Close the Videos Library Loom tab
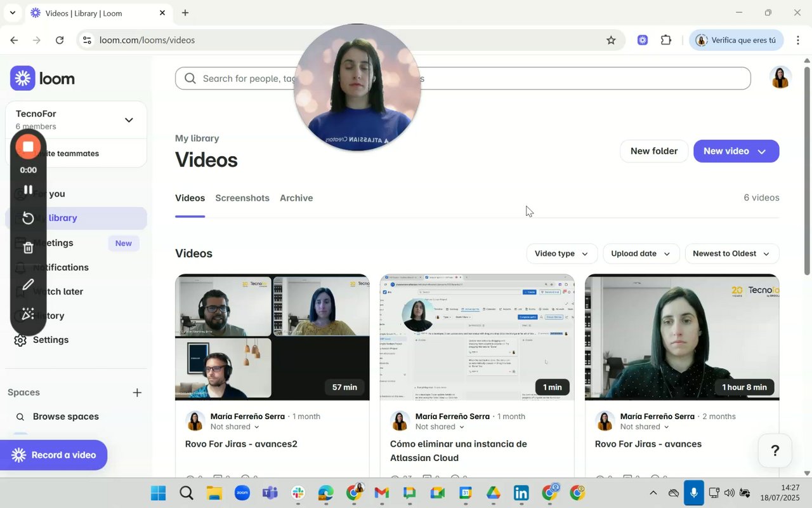812x508 pixels. [162, 13]
